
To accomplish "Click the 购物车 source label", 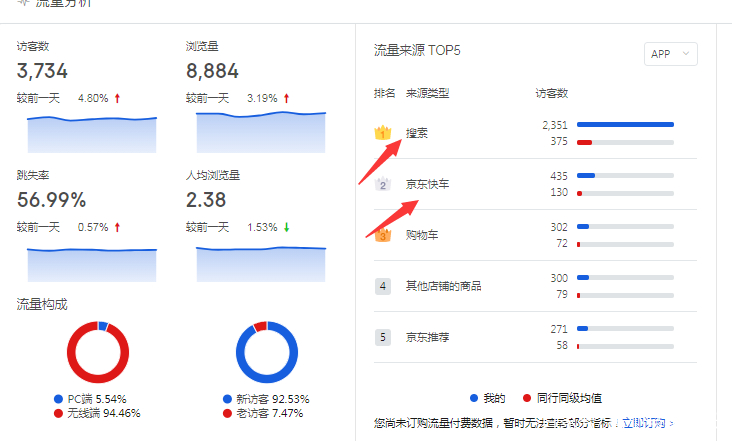I will (422, 235).
